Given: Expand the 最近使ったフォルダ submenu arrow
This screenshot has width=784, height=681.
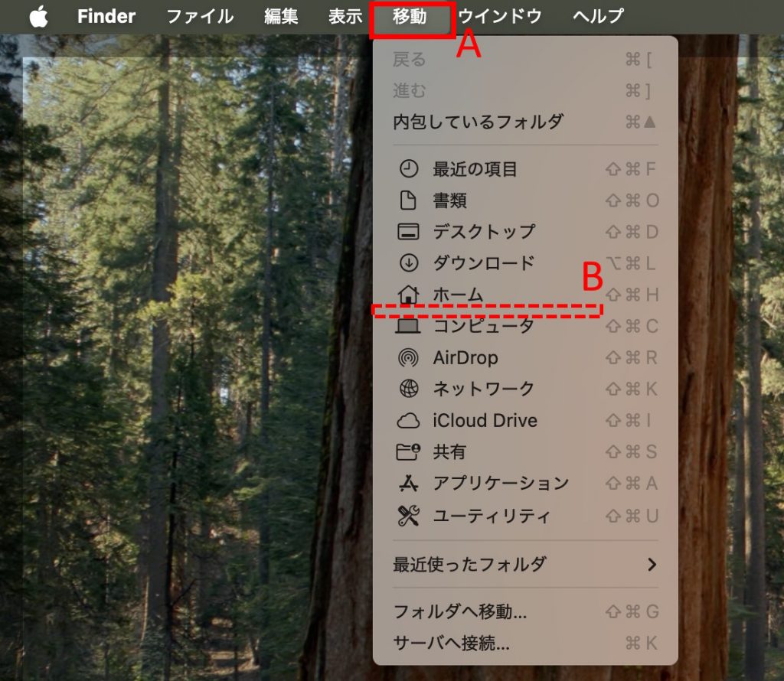Looking at the screenshot, I should (652, 565).
